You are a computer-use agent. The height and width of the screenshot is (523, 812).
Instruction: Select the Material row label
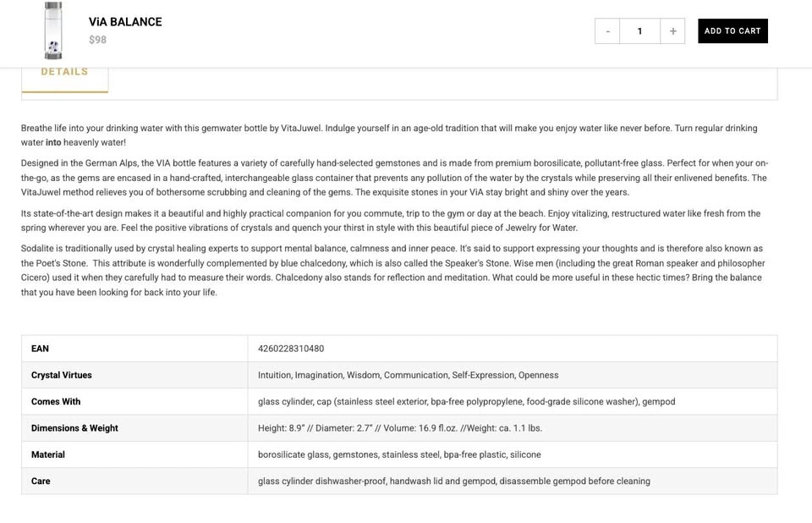(48, 454)
